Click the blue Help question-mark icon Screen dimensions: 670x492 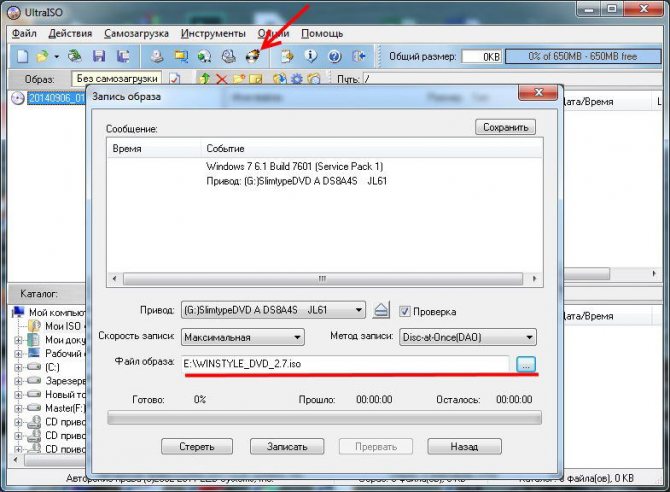[335, 56]
